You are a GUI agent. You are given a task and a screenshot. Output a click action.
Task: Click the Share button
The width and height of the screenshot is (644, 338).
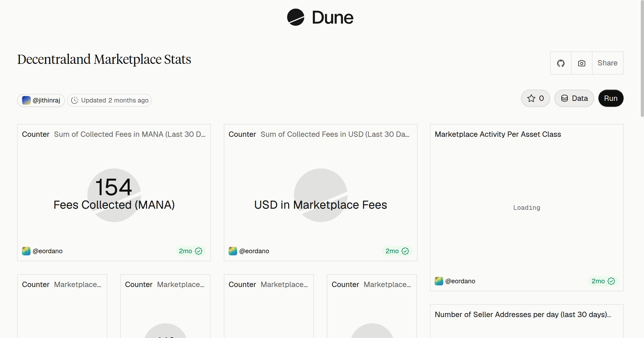click(x=608, y=63)
